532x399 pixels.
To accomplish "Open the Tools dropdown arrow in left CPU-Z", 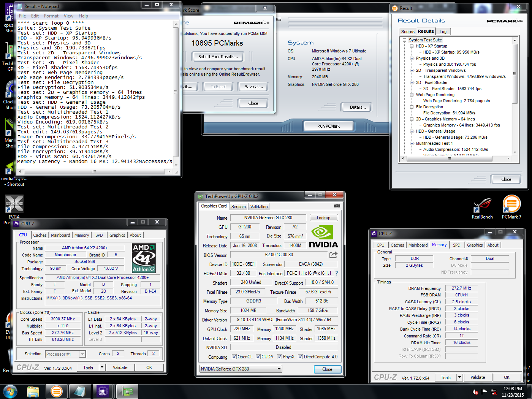I will coord(102,367).
